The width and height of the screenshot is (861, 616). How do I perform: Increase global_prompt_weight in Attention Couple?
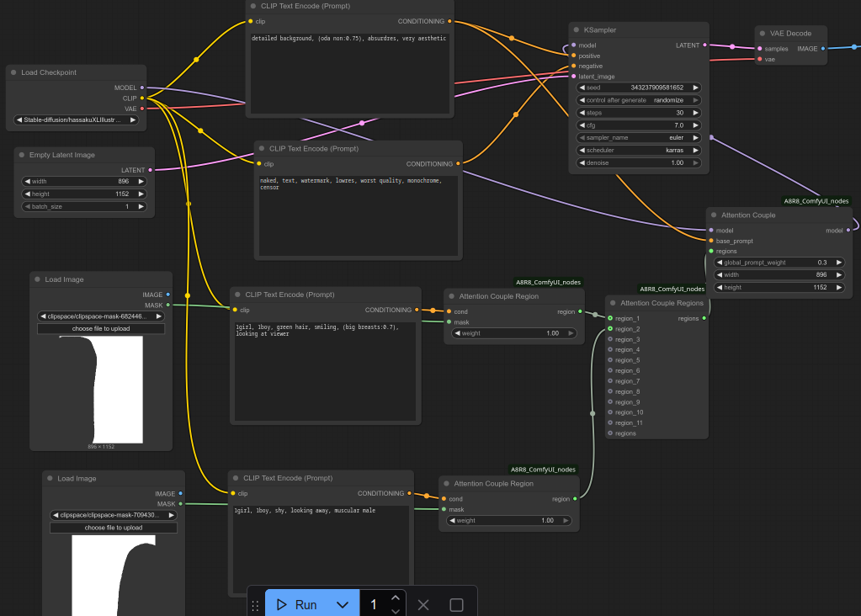pyautogui.click(x=839, y=263)
